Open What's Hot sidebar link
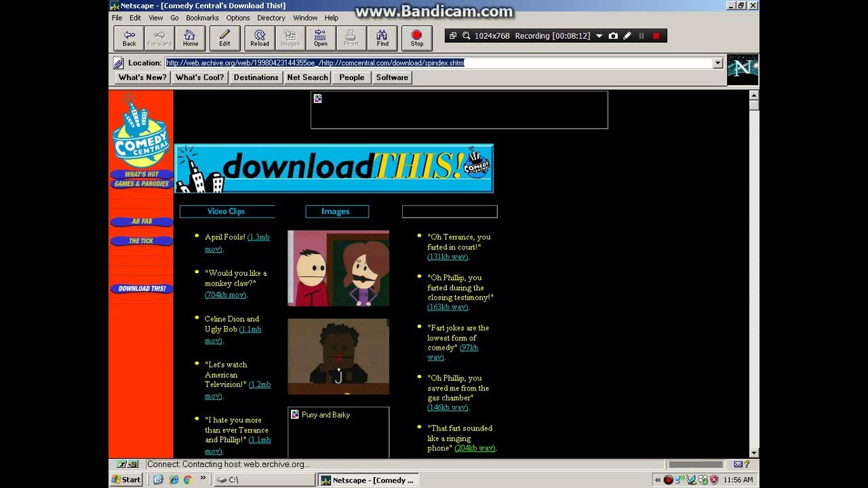This screenshot has height=488, width=868. (x=141, y=174)
